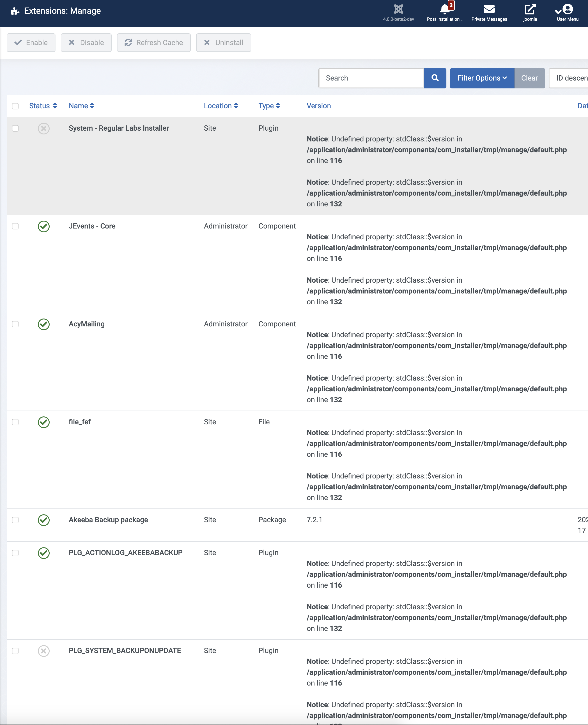Viewport: 588px width, 725px height.
Task: Toggle status icon of JEvents - Core
Action: [x=44, y=226]
